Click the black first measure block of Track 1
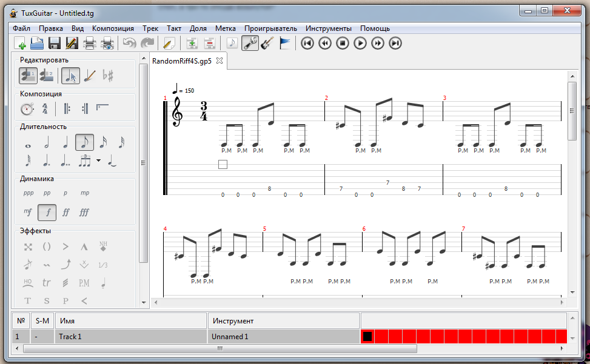Image resolution: width=590 pixels, height=364 pixels. [x=367, y=336]
